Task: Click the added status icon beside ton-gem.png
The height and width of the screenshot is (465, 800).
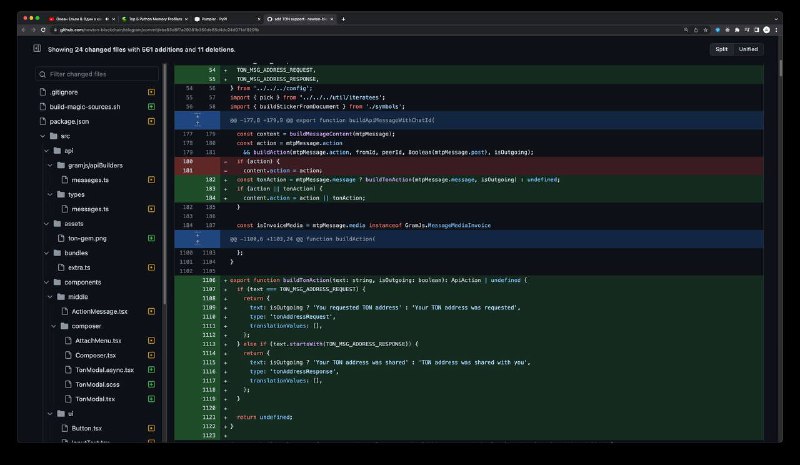Action: coord(152,238)
